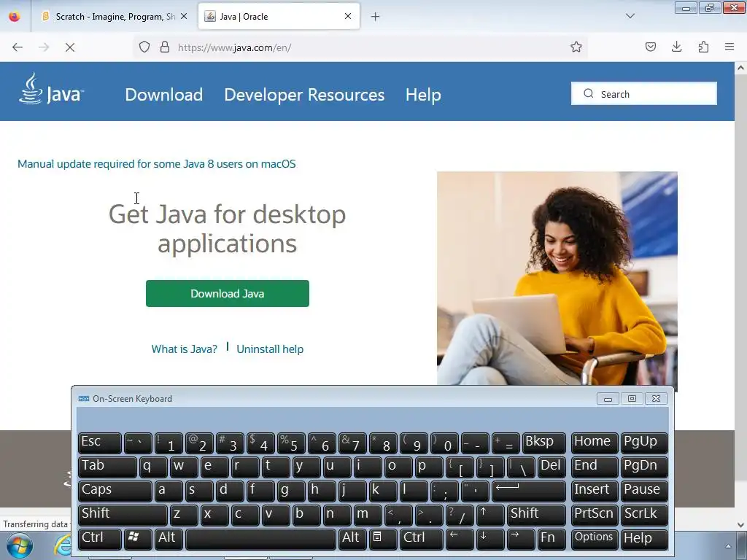Image resolution: width=747 pixels, height=560 pixels.
Task: Open Firefox application hamburger menu
Action: click(729, 47)
